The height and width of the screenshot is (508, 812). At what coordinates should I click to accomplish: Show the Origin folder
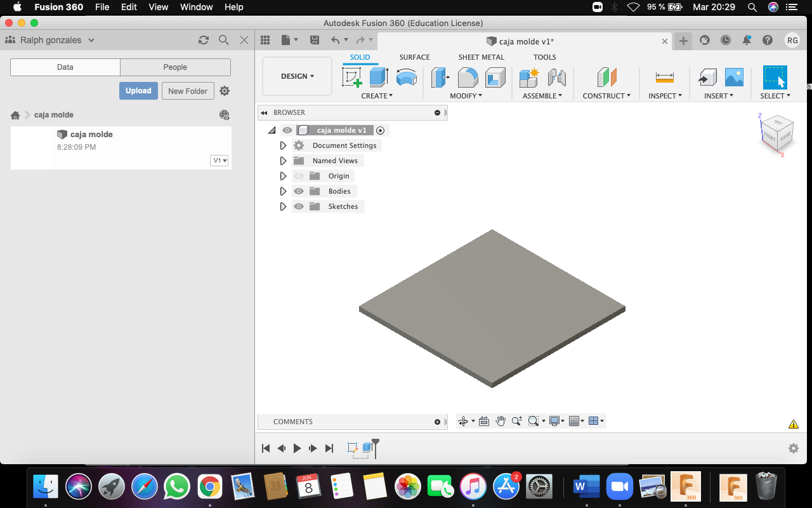(299, 176)
